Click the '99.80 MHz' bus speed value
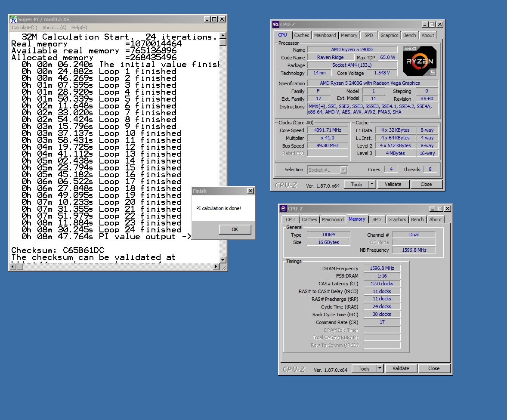The image size is (507, 420). (x=328, y=146)
